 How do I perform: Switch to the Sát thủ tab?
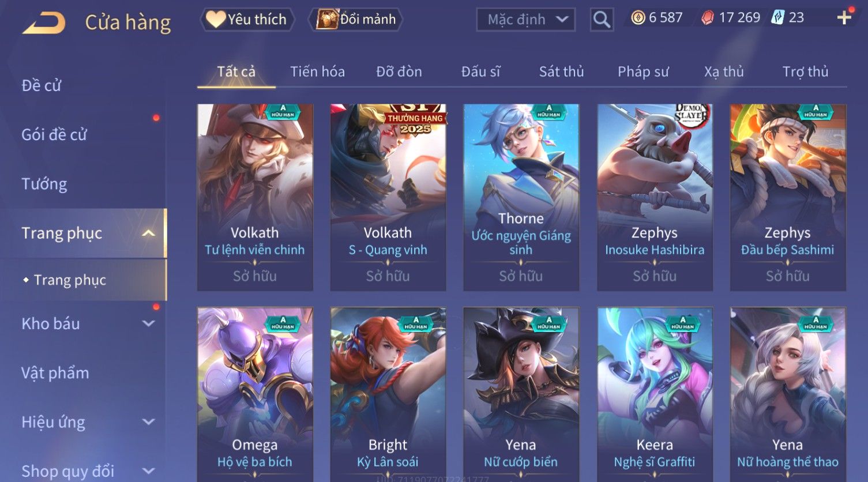pos(561,71)
